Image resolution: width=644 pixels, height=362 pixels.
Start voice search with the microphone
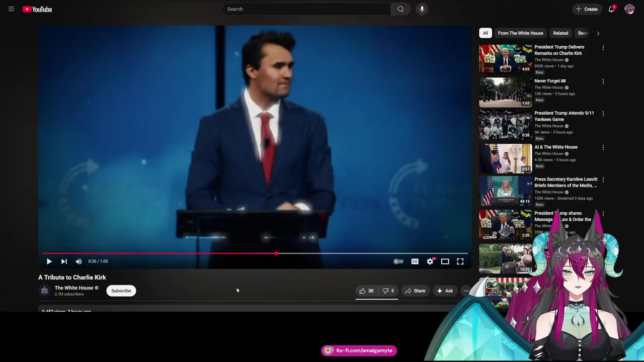tap(422, 9)
